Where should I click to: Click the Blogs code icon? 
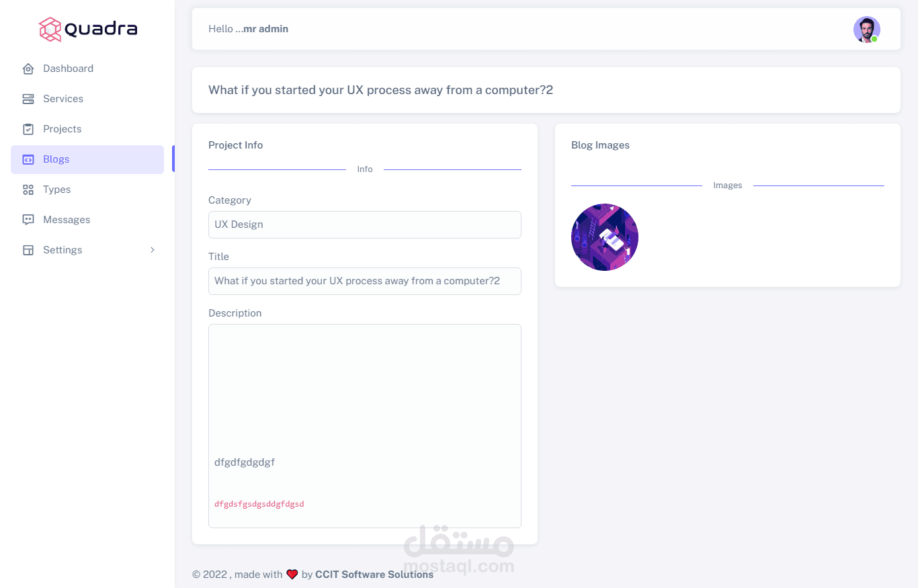(28, 159)
